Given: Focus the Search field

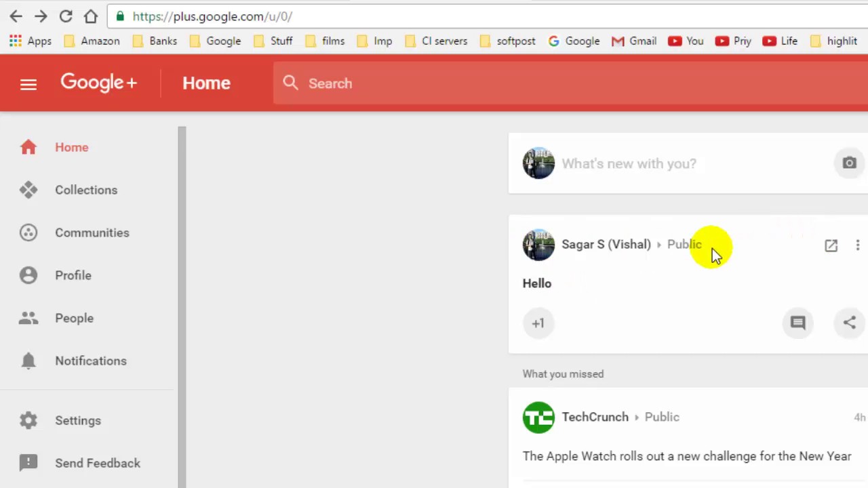Looking at the screenshot, I should (570, 83).
